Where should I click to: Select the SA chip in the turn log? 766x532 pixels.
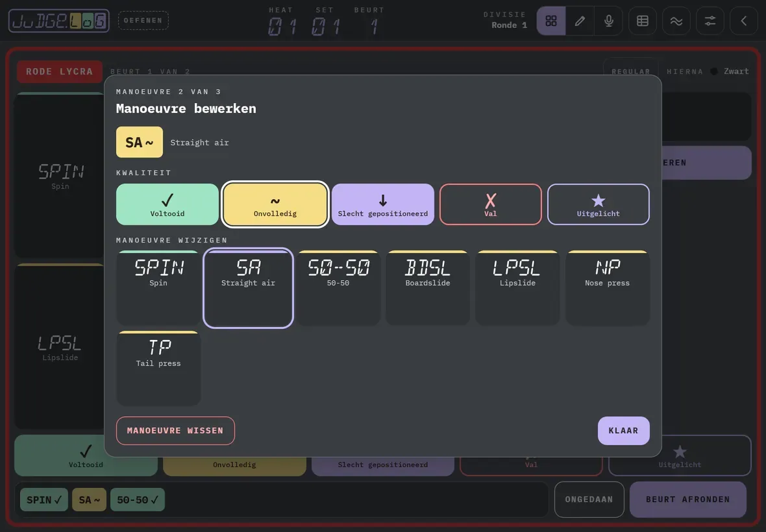point(90,500)
